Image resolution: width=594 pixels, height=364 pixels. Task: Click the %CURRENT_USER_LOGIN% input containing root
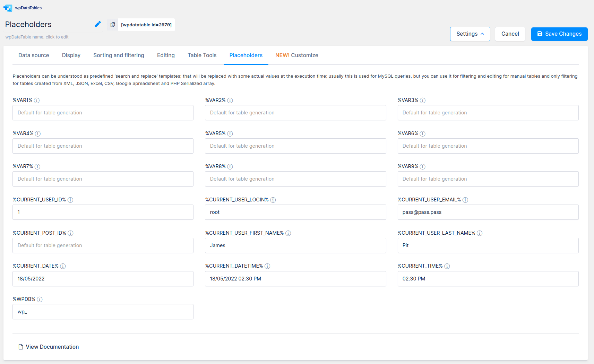tap(295, 212)
